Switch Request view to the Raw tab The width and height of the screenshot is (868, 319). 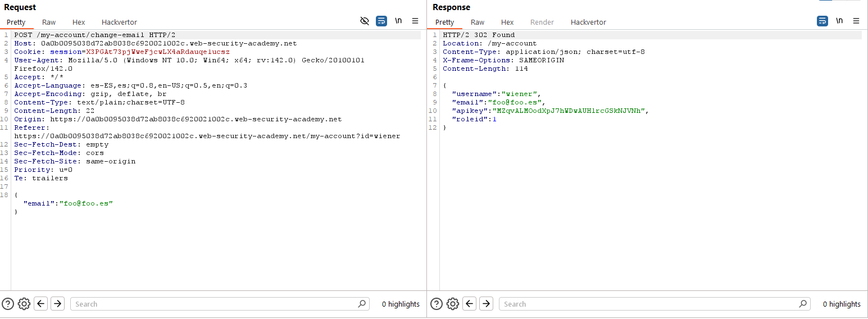tap(49, 22)
